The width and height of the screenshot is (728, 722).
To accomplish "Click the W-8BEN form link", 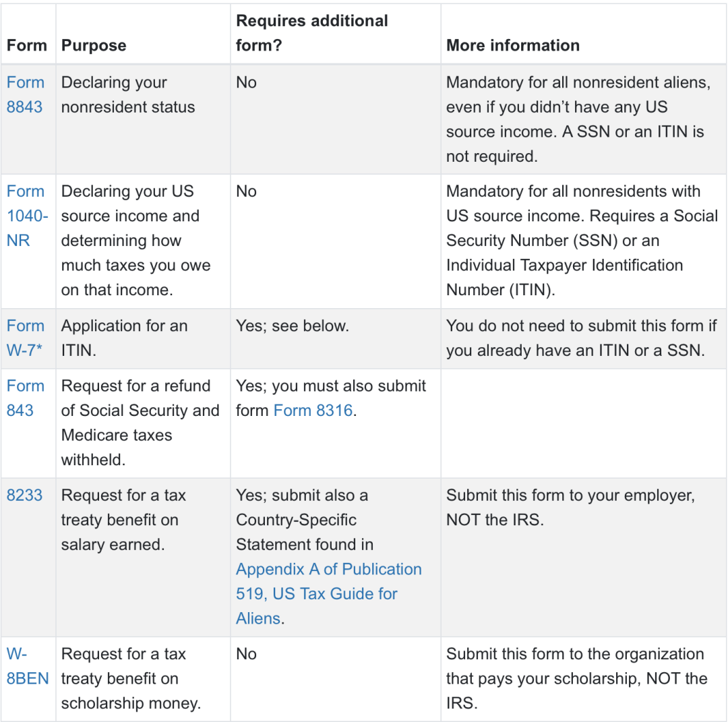I will pyautogui.click(x=27, y=666).
